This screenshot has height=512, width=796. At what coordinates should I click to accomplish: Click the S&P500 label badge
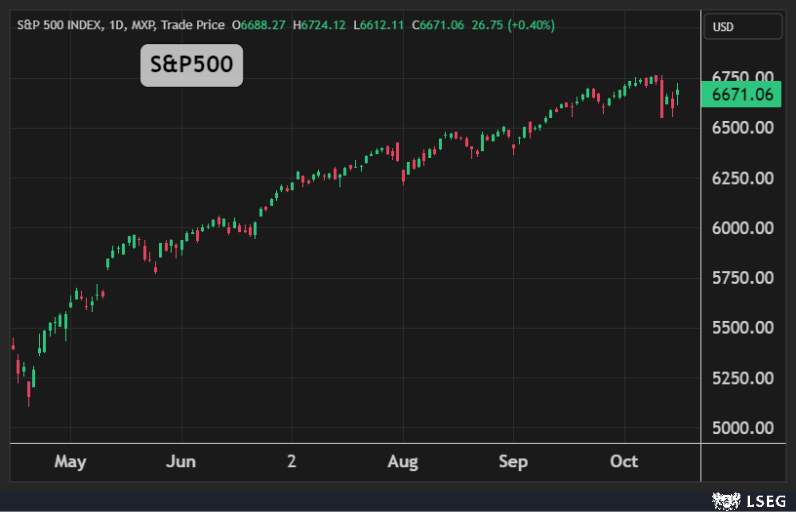191,66
